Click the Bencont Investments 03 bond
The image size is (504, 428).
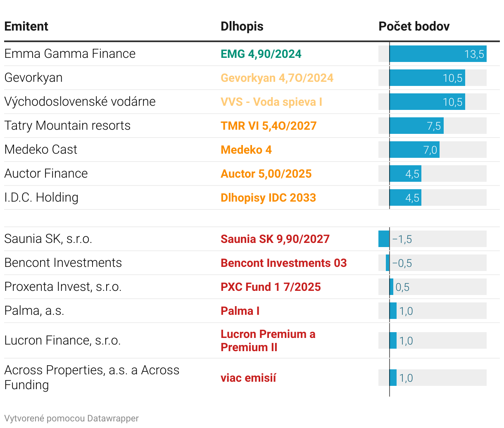[x=283, y=263]
